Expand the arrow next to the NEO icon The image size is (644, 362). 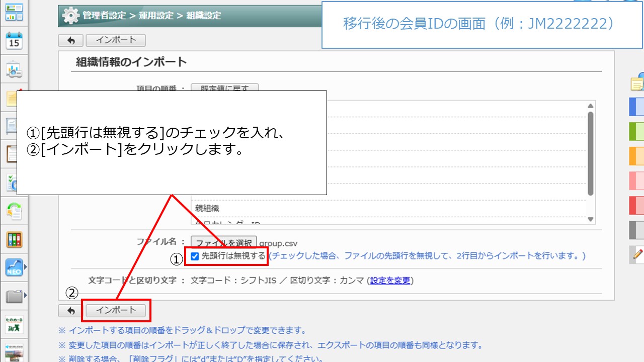pyautogui.click(x=26, y=268)
